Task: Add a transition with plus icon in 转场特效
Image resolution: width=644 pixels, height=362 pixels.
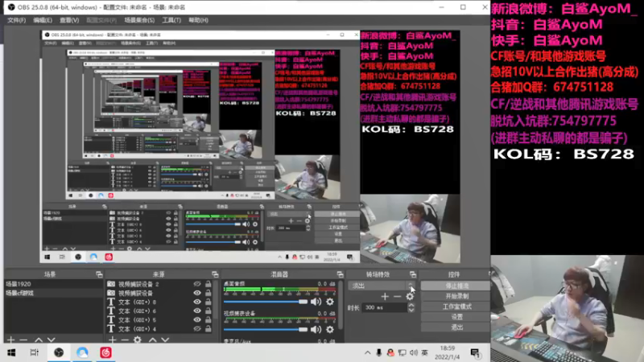Action: (385, 296)
